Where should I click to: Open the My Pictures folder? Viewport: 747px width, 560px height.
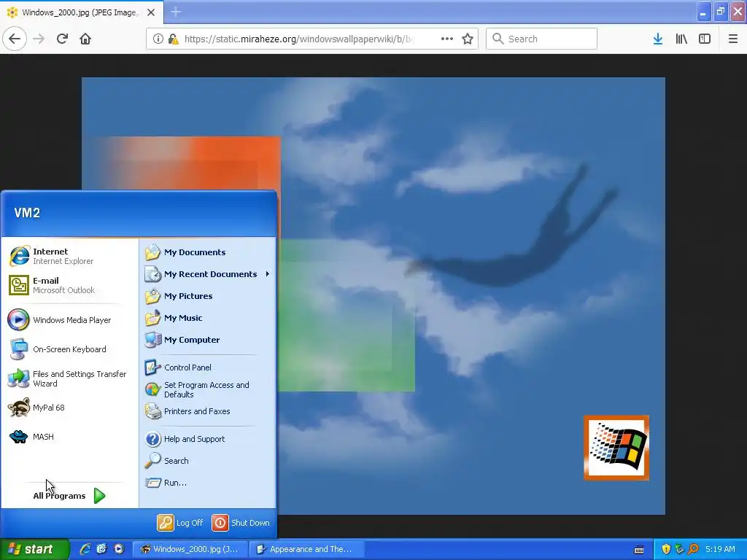(x=208, y=296)
